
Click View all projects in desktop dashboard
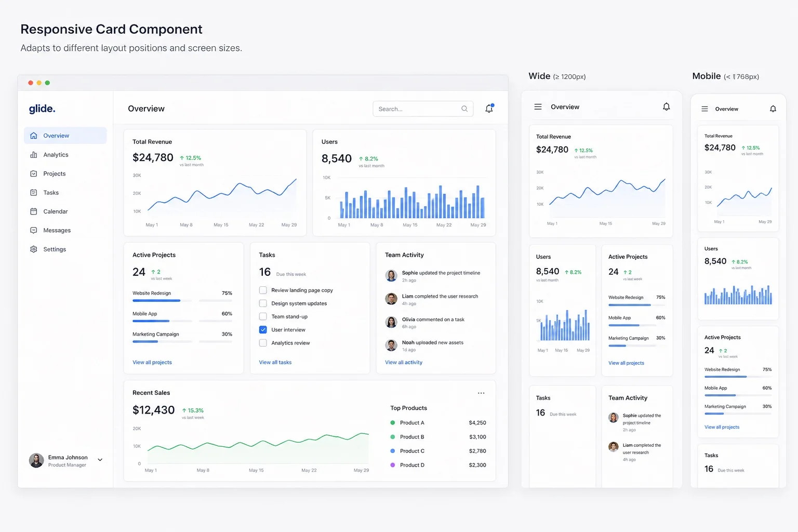pos(152,363)
